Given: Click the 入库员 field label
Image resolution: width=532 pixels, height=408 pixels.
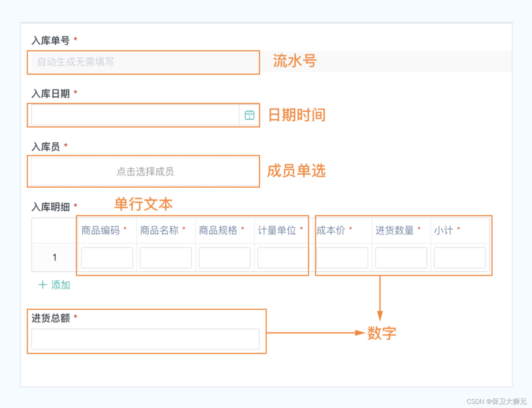Looking at the screenshot, I should (x=46, y=146).
